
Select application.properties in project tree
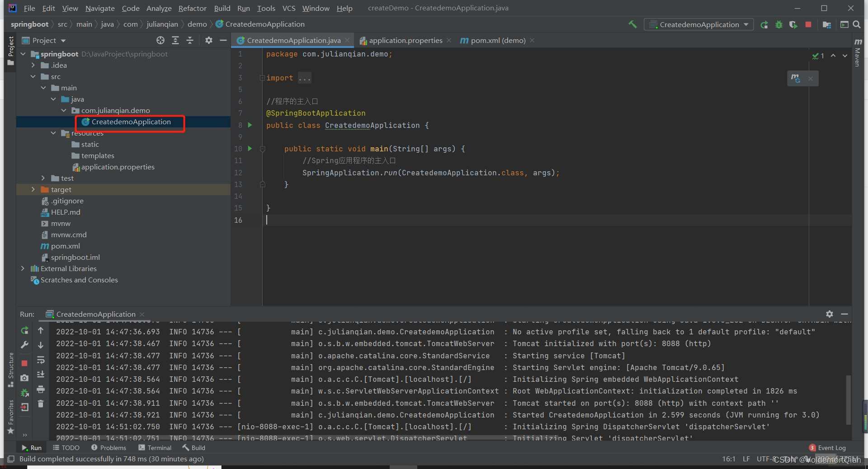point(118,167)
